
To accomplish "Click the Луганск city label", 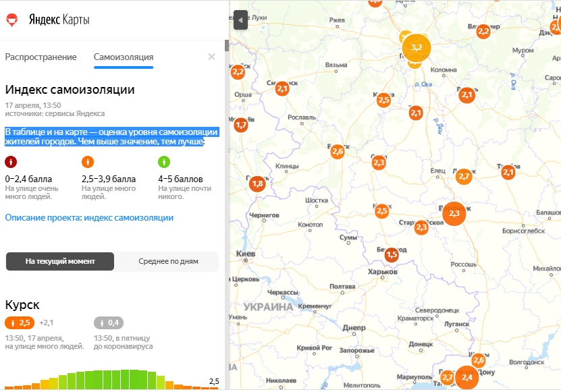I will click(456, 324).
